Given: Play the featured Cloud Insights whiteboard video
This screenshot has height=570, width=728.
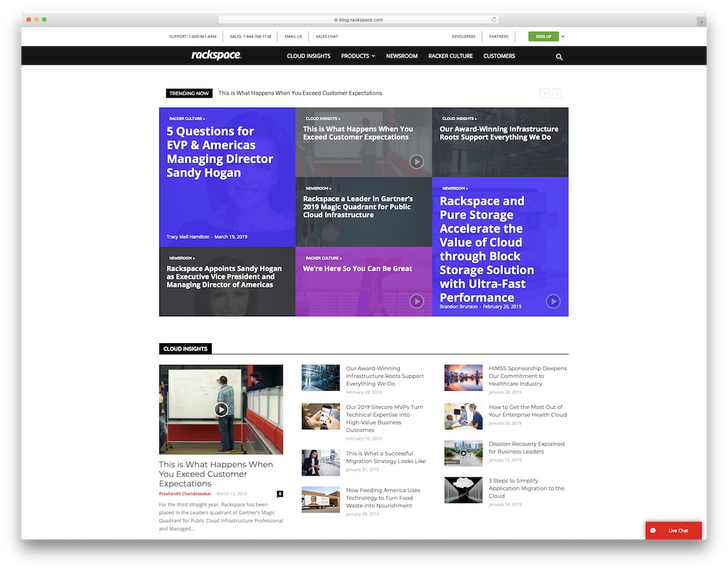Looking at the screenshot, I should 221,409.
